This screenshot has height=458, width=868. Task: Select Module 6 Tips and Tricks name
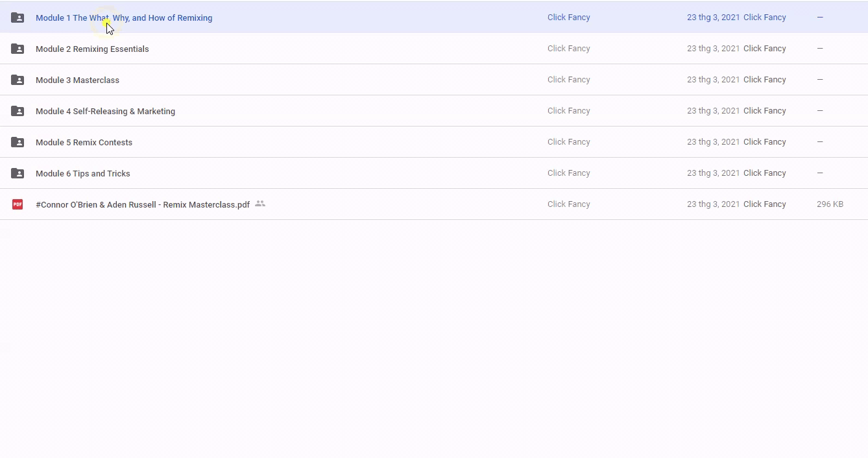[82, 174]
